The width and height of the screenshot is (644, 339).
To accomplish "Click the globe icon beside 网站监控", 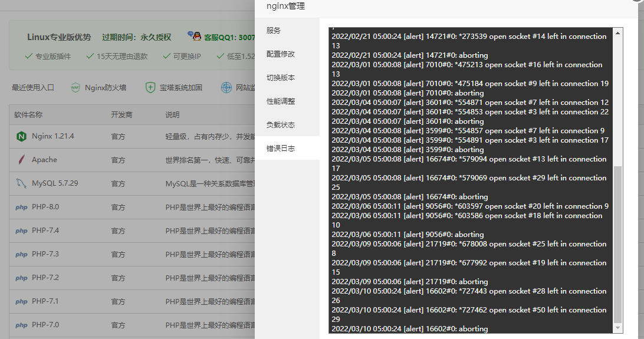I will pyautogui.click(x=226, y=88).
